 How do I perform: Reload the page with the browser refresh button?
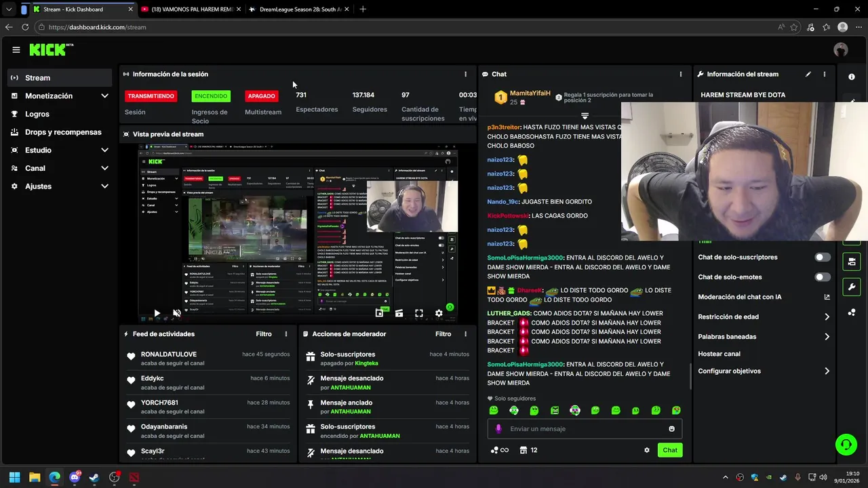pyautogui.click(x=25, y=27)
